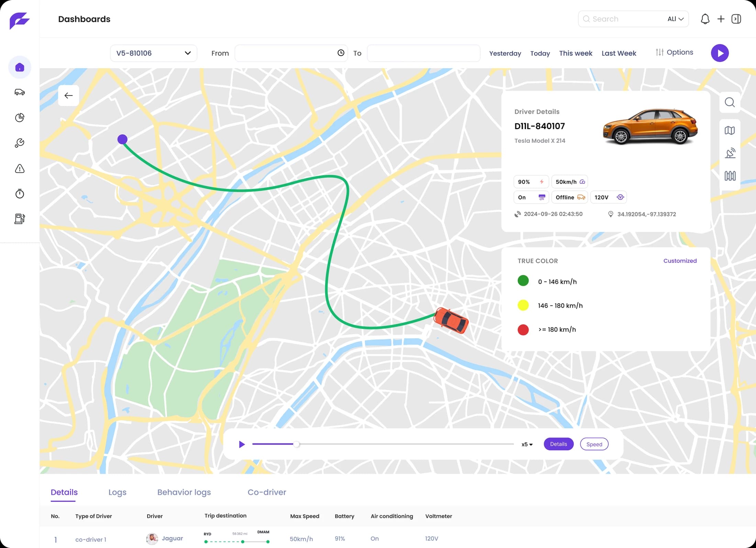The image size is (756, 548).
Task: Click the notification bell icon
Action: click(x=705, y=19)
